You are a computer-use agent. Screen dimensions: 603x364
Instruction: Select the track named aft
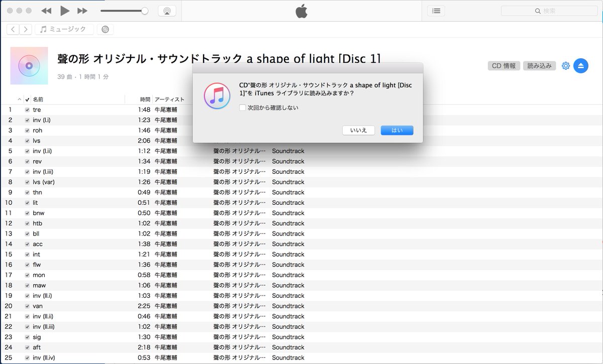click(x=36, y=347)
